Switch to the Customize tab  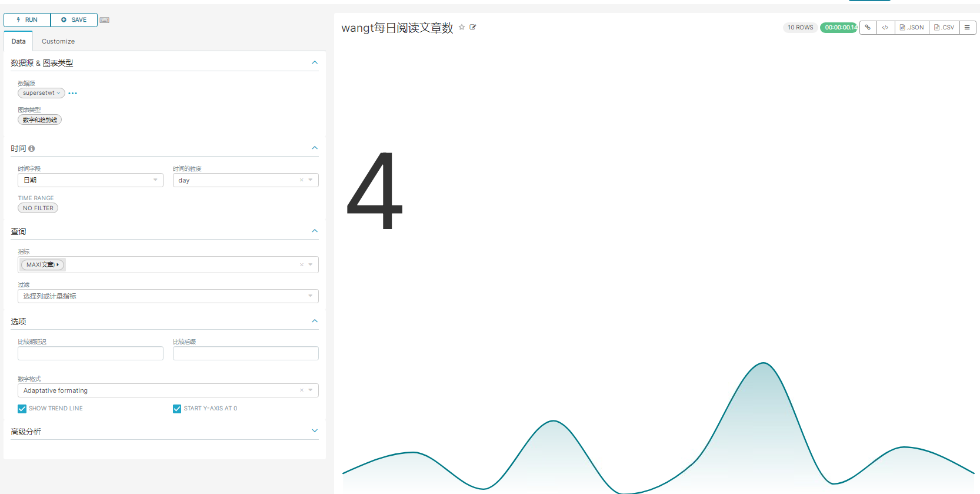coord(58,41)
